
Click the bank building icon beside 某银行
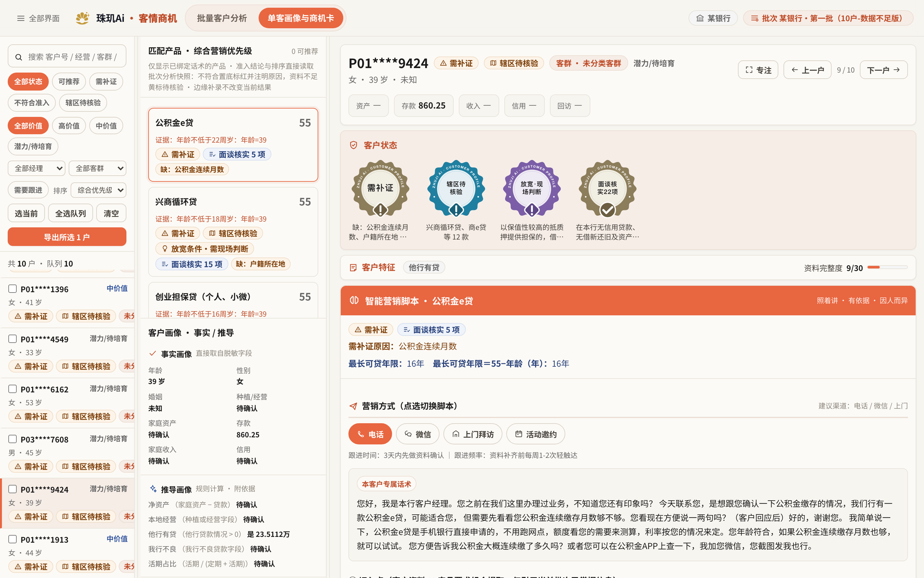tap(700, 18)
